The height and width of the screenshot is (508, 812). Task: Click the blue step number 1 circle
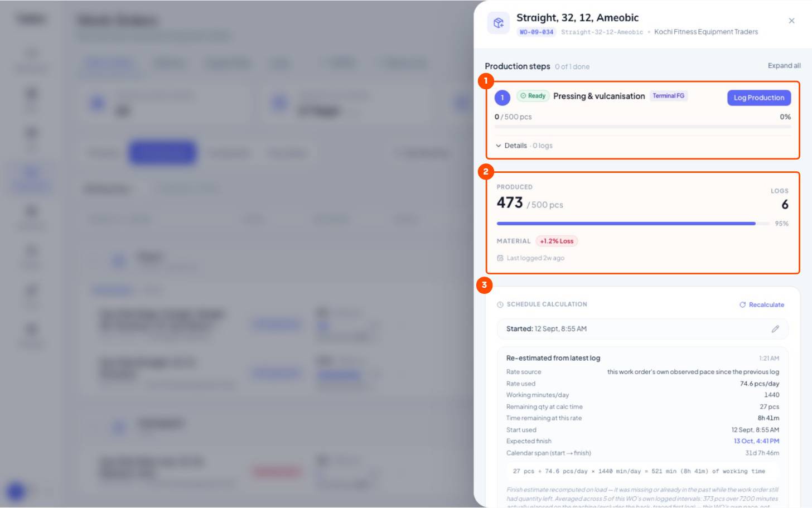click(502, 98)
